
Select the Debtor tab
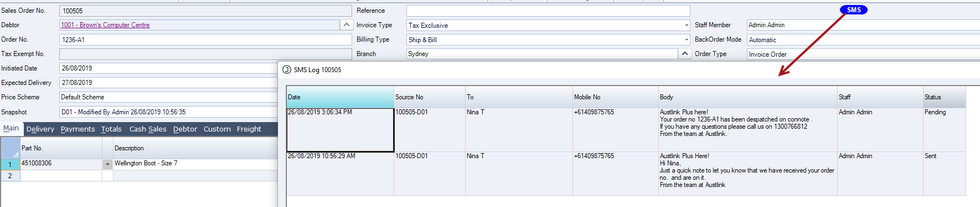pyautogui.click(x=185, y=129)
